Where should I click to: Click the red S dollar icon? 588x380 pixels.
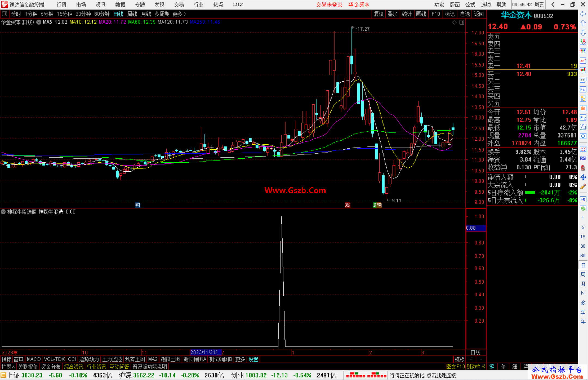[x=583, y=168]
